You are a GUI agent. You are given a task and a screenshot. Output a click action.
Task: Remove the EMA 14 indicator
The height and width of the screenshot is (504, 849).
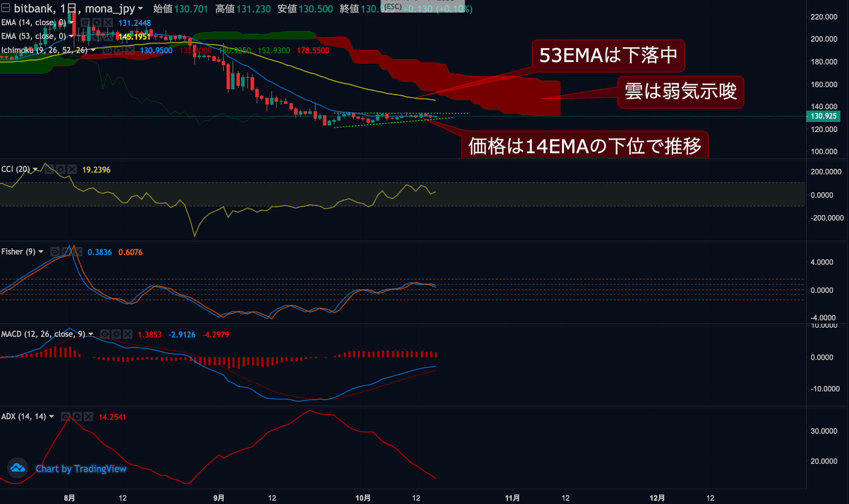[108, 22]
